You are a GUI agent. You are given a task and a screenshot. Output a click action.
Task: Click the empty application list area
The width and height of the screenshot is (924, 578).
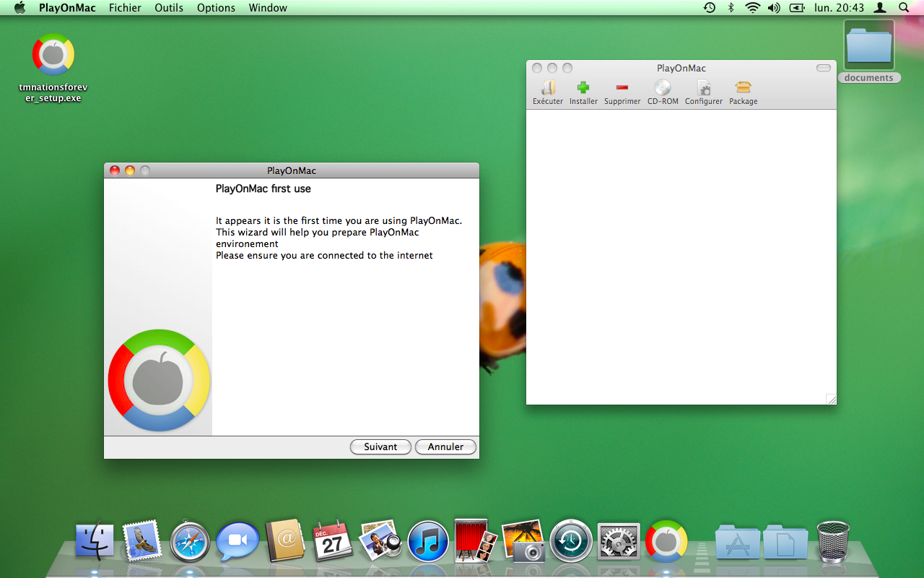[681, 256]
